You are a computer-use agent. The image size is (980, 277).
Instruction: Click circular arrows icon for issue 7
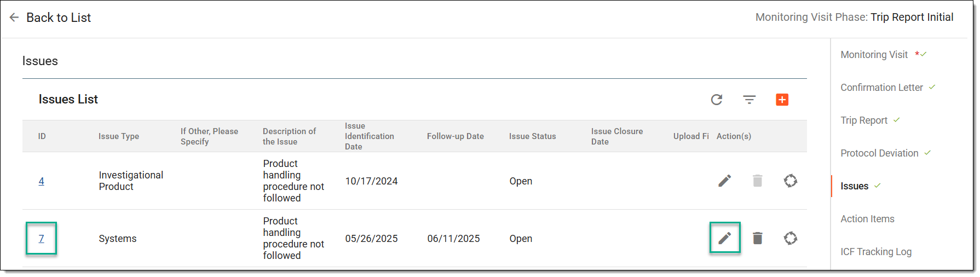(791, 238)
